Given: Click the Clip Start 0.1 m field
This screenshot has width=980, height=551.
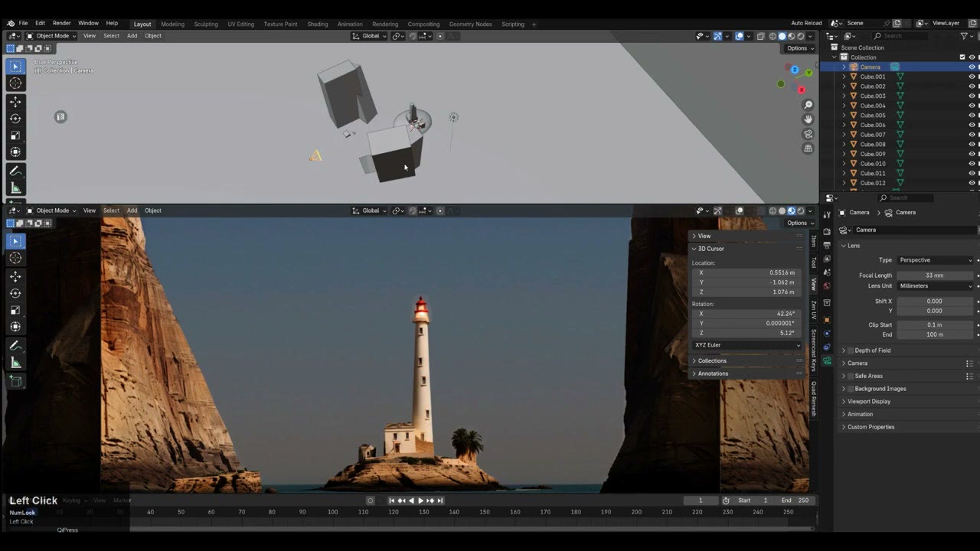Looking at the screenshot, I should (x=935, y=325).
